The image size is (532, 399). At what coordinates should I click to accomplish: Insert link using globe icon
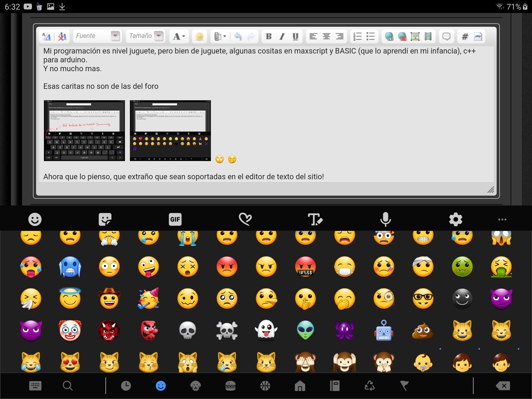pyautogui.click(x=389, y=36)
